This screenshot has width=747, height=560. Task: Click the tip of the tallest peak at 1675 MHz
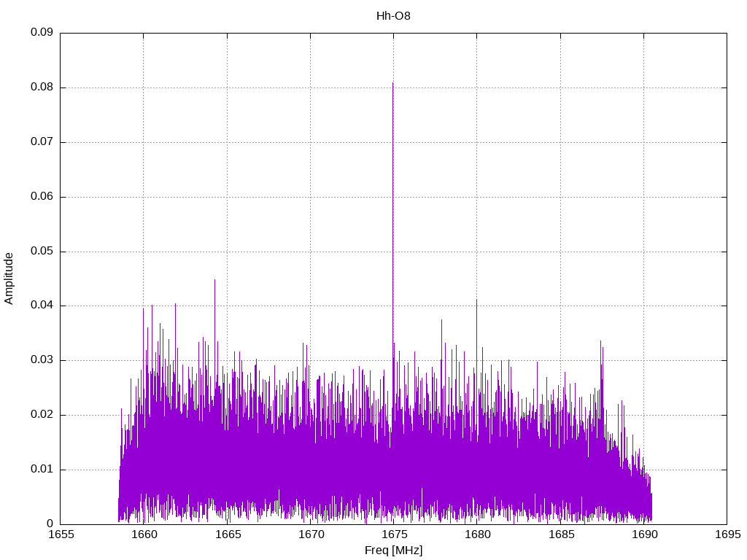pyautogui.click(x=393, y=83)
